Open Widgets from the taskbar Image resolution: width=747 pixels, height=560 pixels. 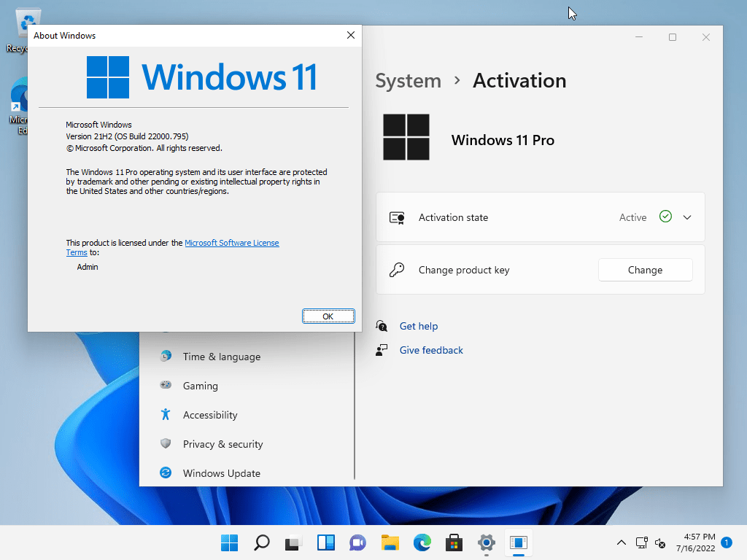pyautogui.click(x=326, y=542)
